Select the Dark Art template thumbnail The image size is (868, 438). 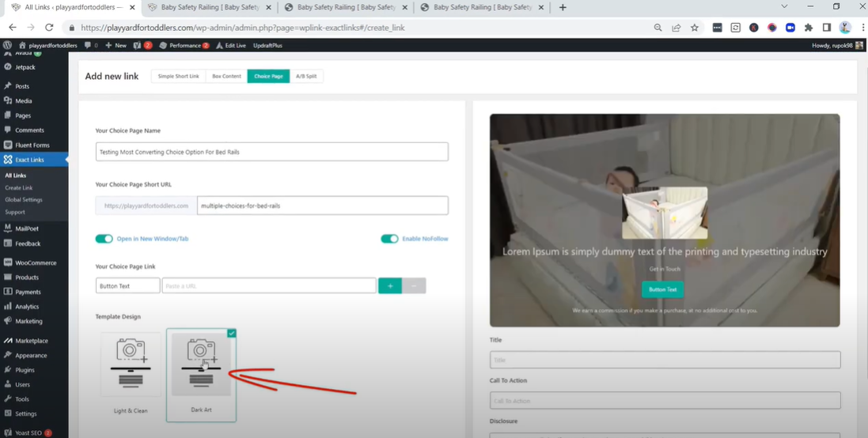pyautogui.click(x=201, y=364)
